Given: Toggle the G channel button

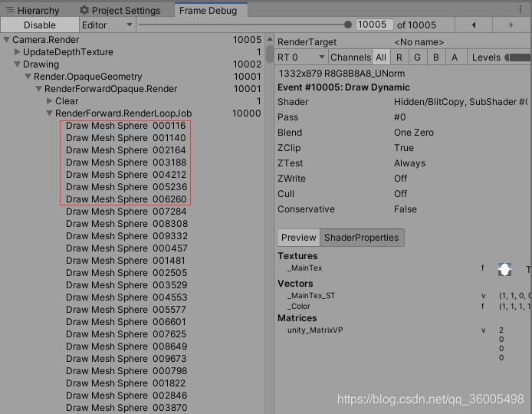Looking at the screenshot, I should (x=417, y=58).
